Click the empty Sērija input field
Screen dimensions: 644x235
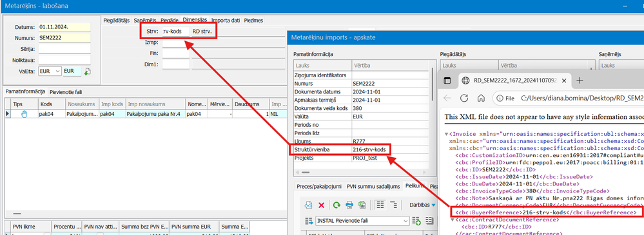64,49
